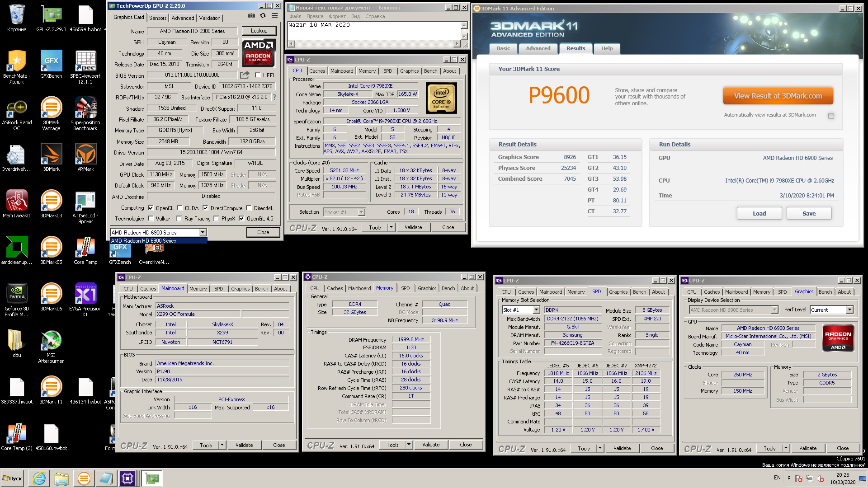Open Корзина recycle bin desktop icon

[17, 19]
